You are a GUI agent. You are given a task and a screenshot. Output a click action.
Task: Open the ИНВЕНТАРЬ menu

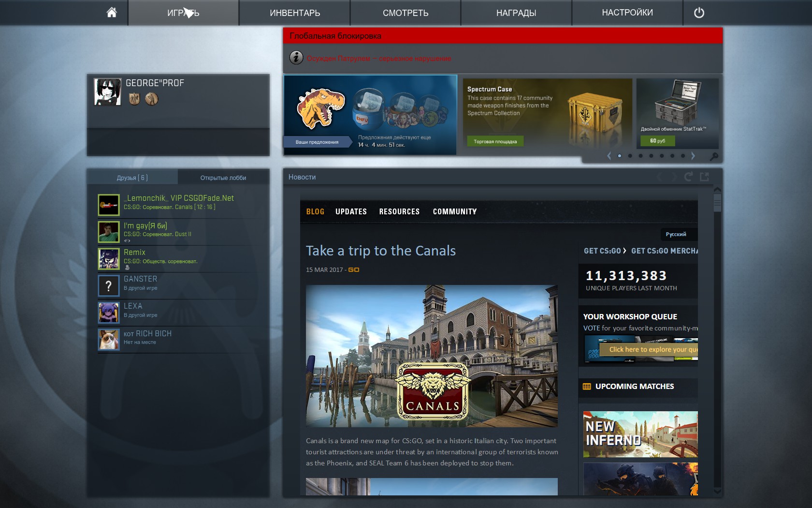pos(295,13)
